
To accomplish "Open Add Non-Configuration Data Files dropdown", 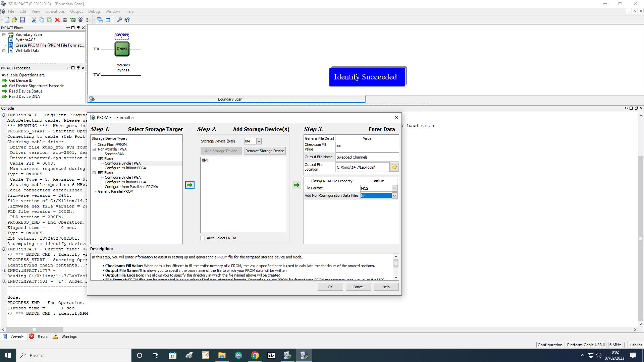I will (394, 196).
